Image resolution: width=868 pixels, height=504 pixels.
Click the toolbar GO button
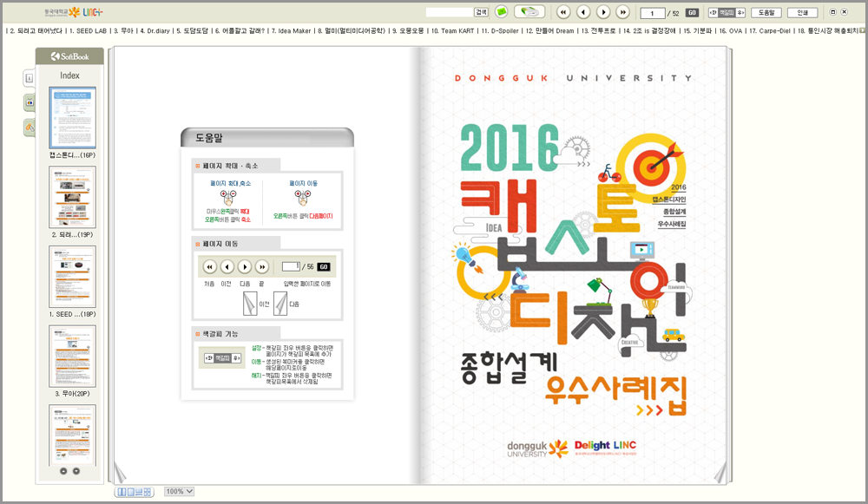tap(692, 13)
